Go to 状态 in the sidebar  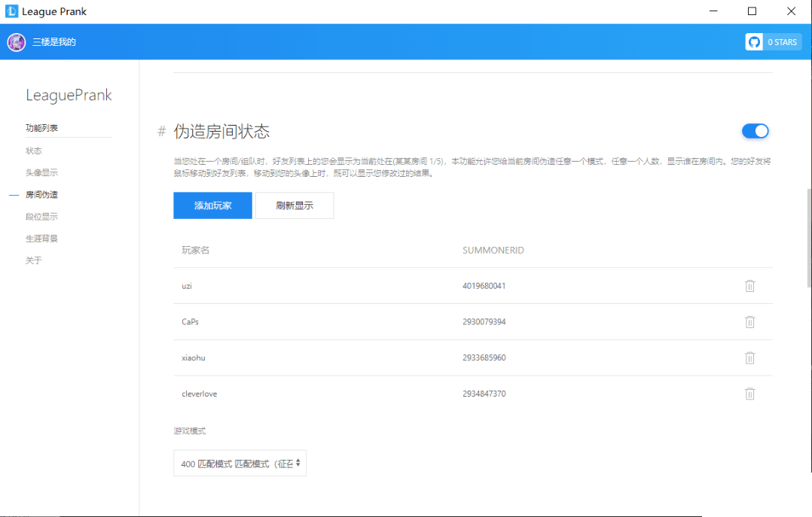tap(34, 151)
